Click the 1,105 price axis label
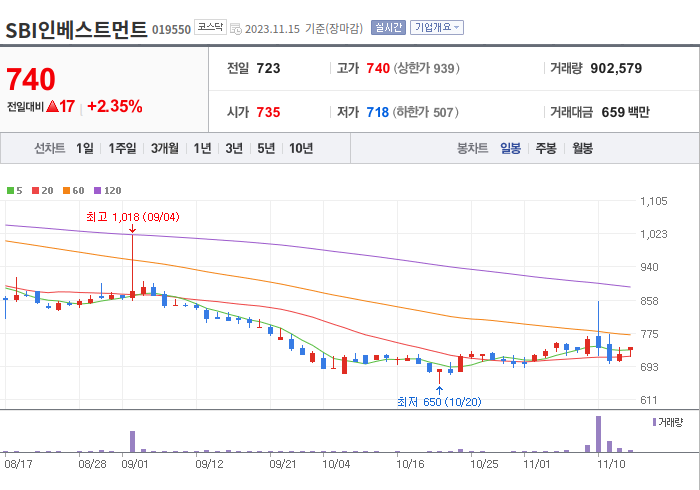700x490 pixels. tap(654, 201)
